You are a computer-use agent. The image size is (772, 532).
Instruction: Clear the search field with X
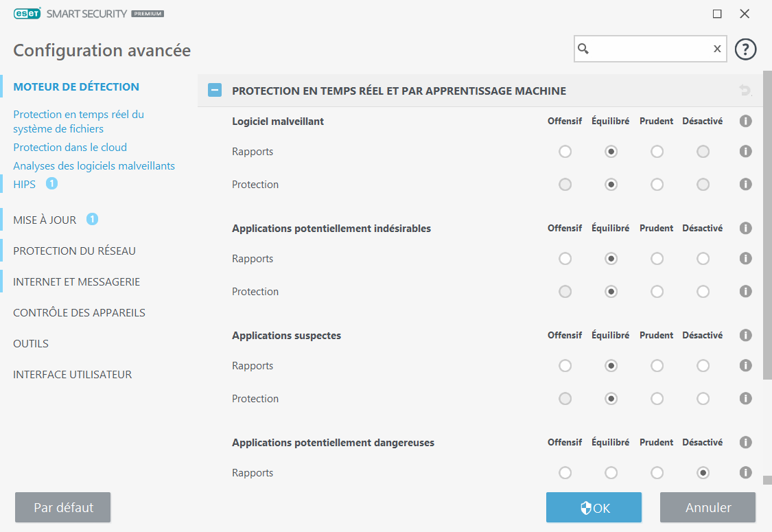[x=717, y=48]
